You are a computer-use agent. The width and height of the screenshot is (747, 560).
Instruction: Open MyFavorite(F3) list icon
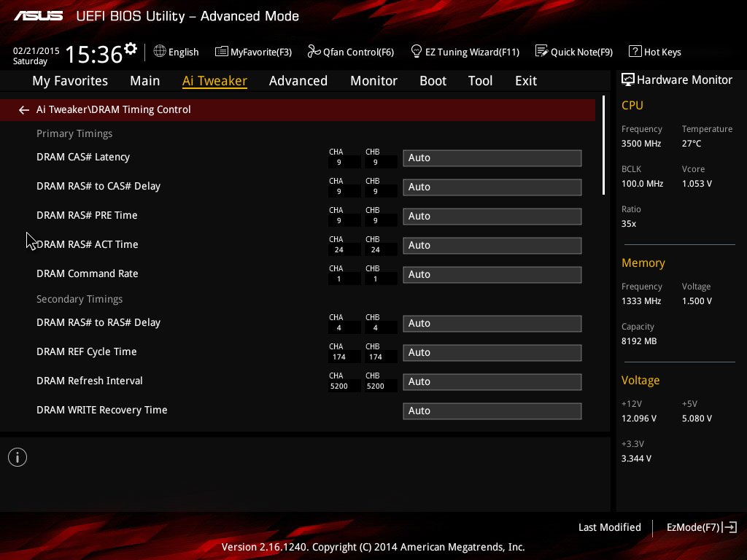tap(222, 52)
